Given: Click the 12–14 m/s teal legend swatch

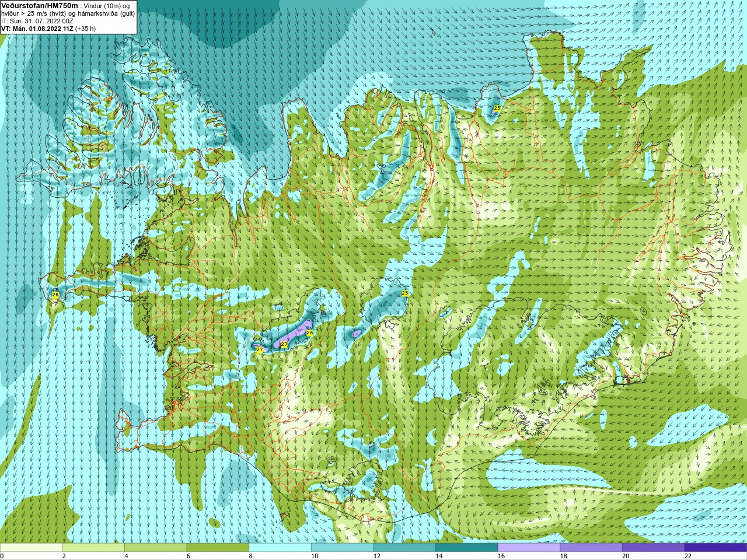Looking at the screenshot, I should 404,547.
